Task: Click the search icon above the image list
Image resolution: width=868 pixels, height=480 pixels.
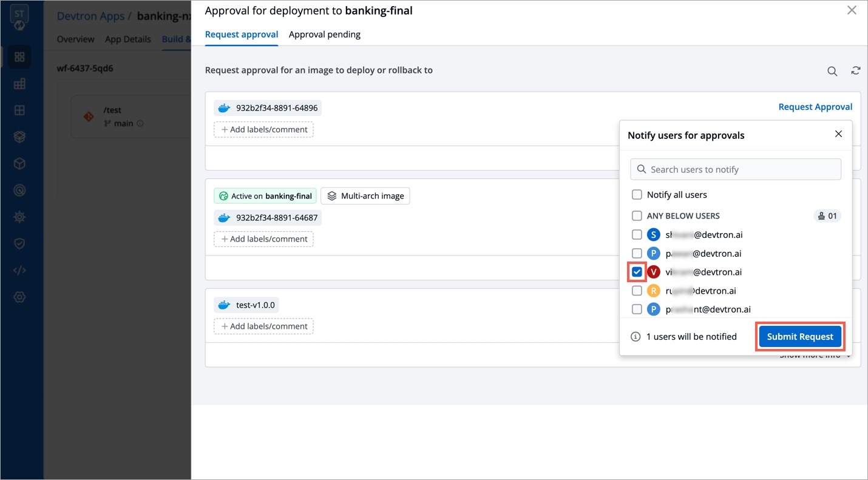Action: [832, 72]
